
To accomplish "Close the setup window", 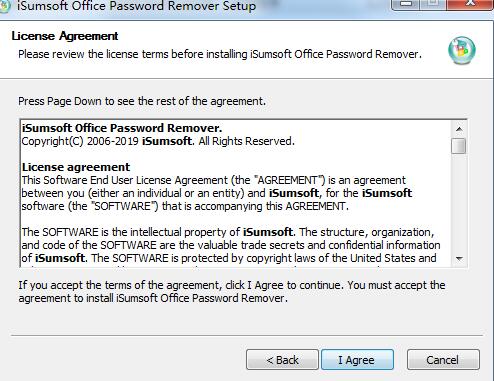I will pos(471,4).
